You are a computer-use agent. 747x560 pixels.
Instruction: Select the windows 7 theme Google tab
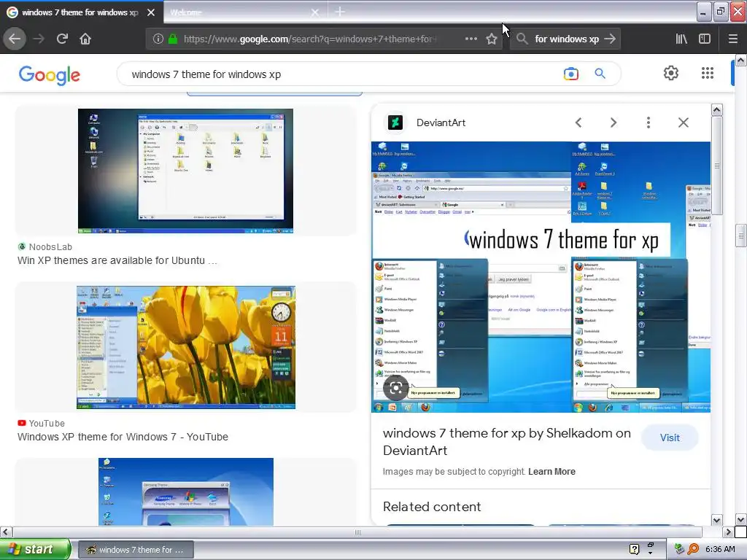point(80,12)
